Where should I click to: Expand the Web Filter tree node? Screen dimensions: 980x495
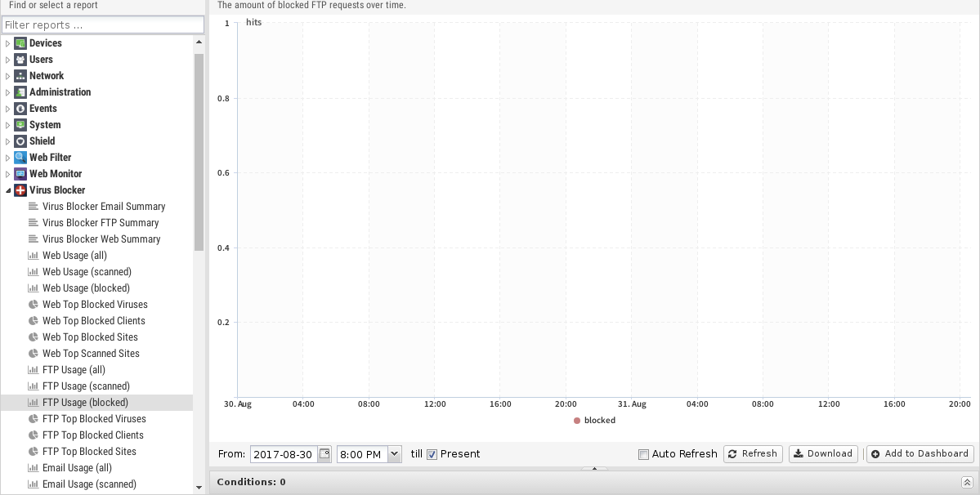(7, 158)
